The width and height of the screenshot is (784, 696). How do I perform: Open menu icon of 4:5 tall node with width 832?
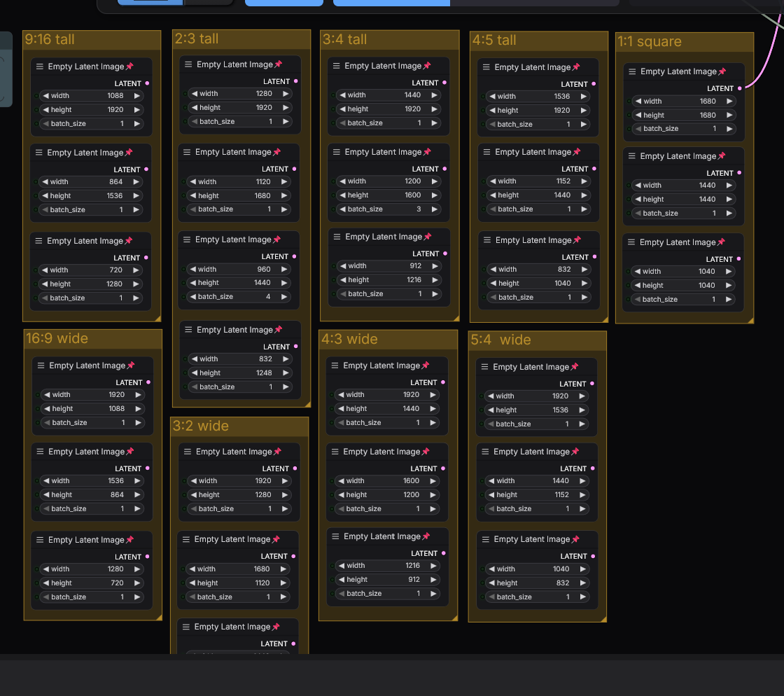tap(487, 240)
